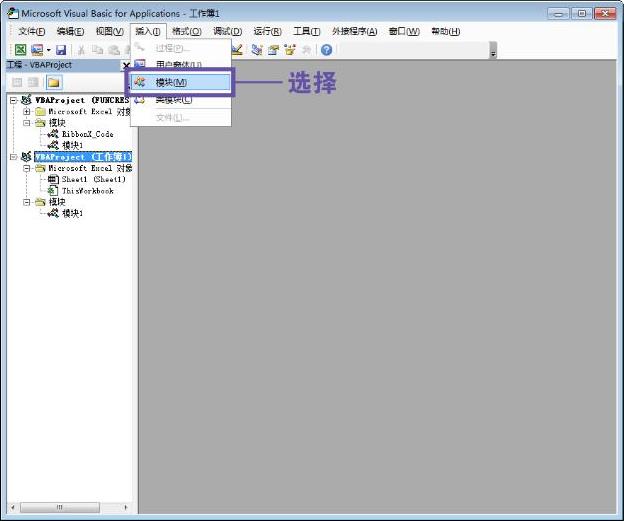Click project panel scrollbar right arrow
This screenshot has height=521, width=624.
pos(126,507)
